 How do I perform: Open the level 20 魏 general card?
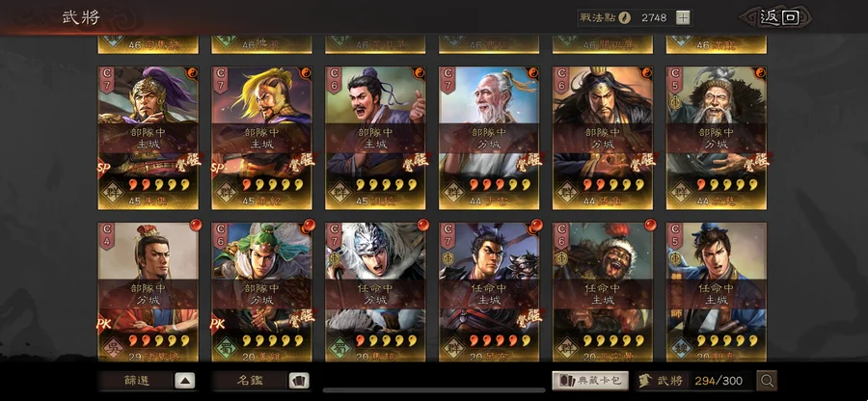point(717,292)
